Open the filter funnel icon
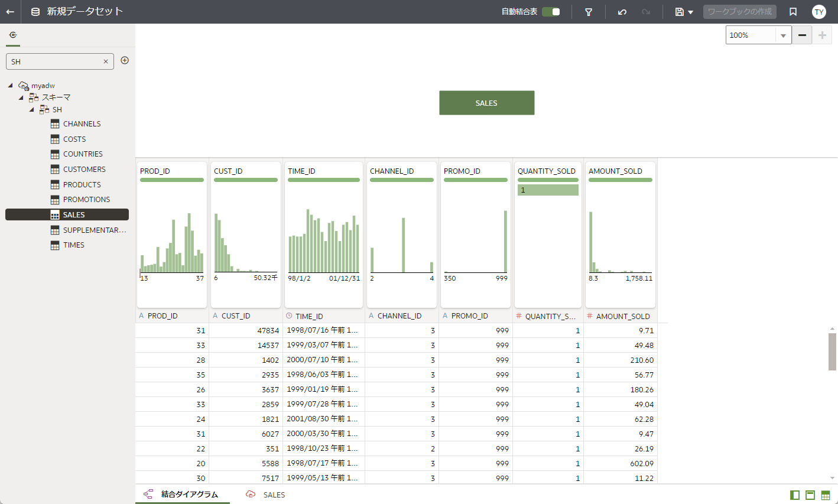Viewport: 838px width, 504px height. pyautogui.click(x=589, y=12)
